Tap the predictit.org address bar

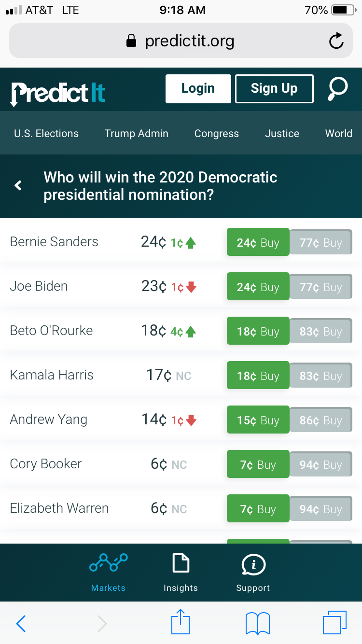[x=181, y=41]
